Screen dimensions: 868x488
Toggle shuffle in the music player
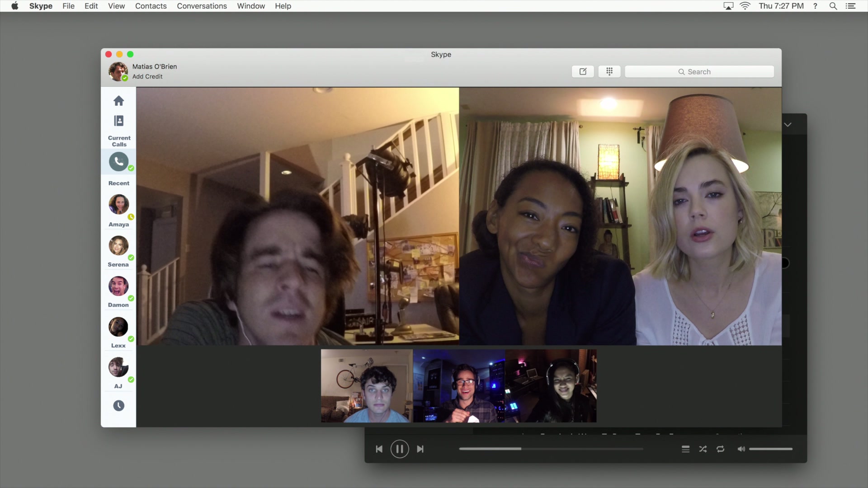coord(703,449)
